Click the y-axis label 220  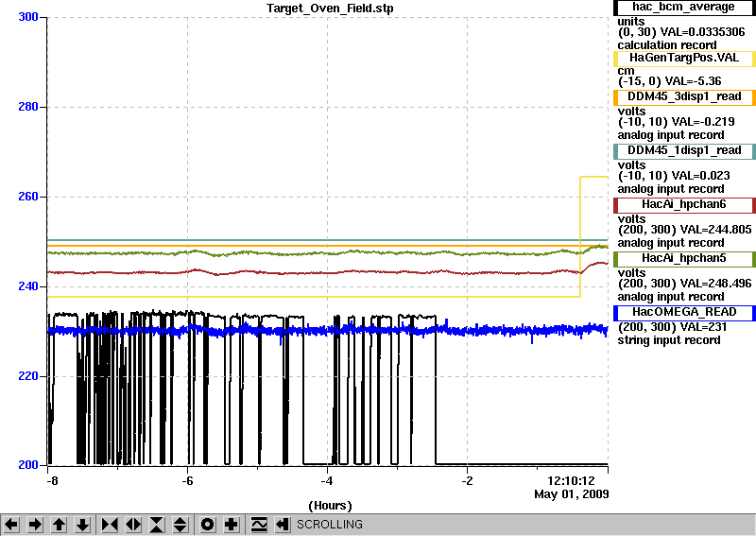click(28, 376)
